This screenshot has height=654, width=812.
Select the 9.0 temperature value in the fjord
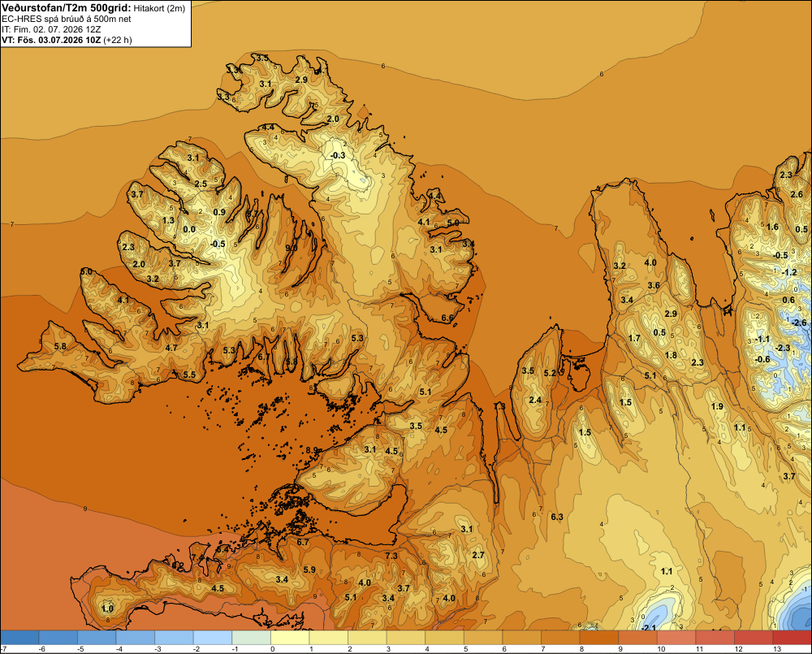pyautogui.click(x=291, y=248)
